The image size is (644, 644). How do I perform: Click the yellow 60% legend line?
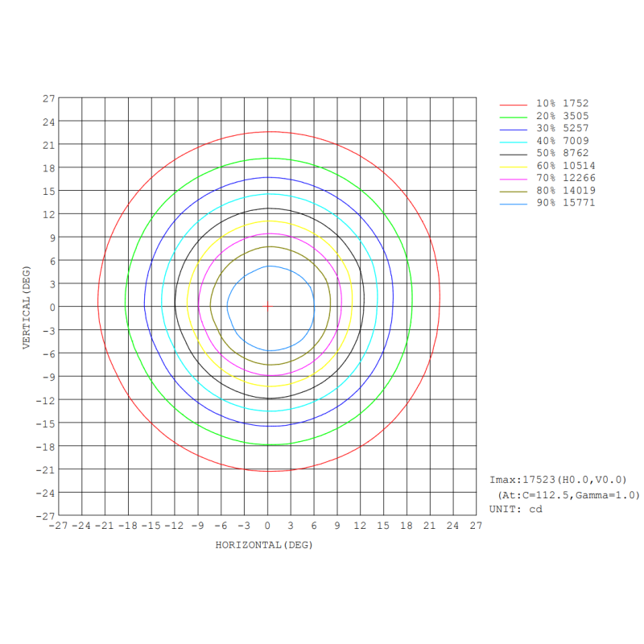click(514, 166)
